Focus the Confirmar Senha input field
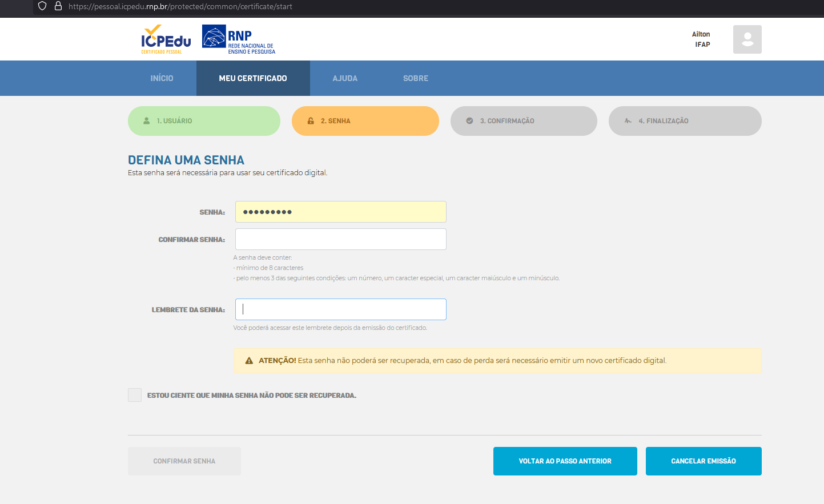 [x=341, y=239]
